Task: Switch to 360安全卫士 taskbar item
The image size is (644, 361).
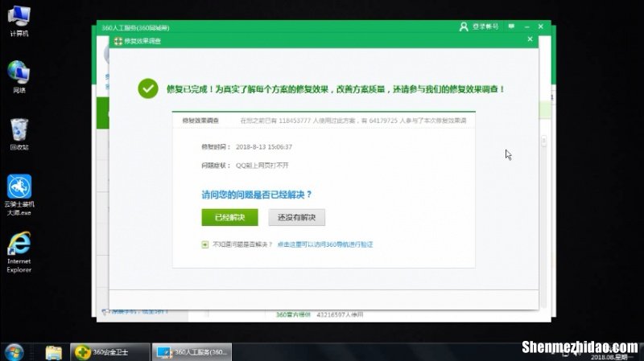Action: [110, 352]
